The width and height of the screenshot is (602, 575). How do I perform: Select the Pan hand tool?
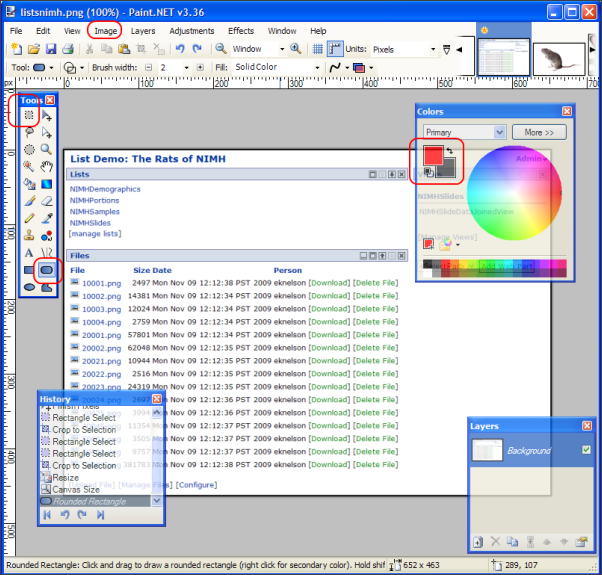(46, 167)
